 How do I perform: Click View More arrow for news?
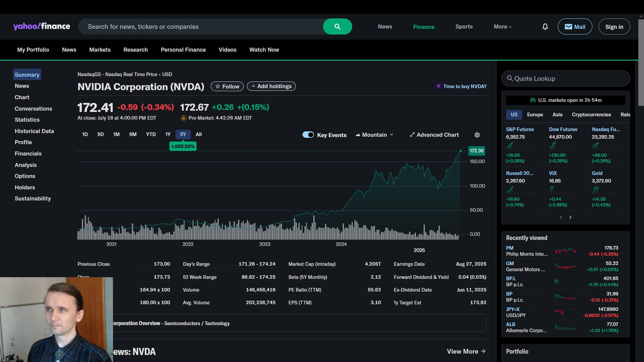(466, 351)
